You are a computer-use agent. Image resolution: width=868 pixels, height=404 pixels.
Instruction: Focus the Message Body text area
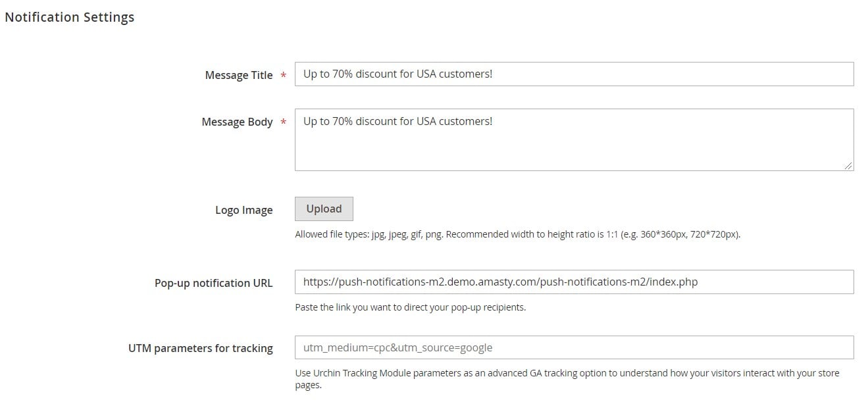574,139
